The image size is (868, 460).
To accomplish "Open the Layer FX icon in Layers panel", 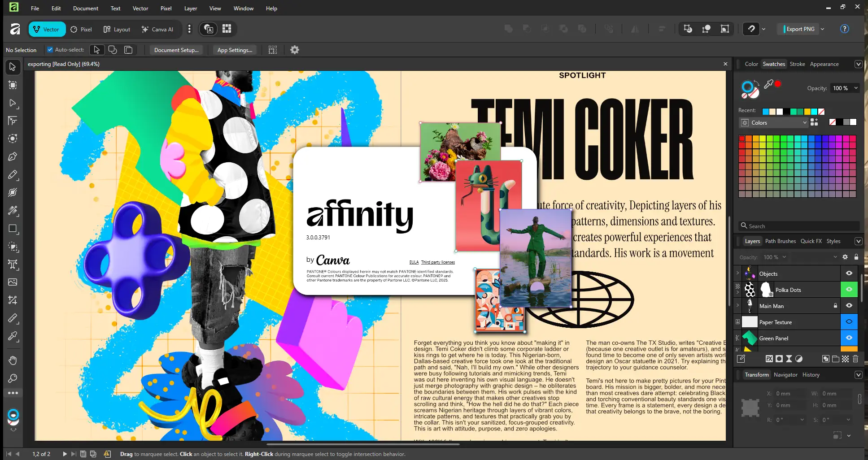I will click(x=769, y=359).
